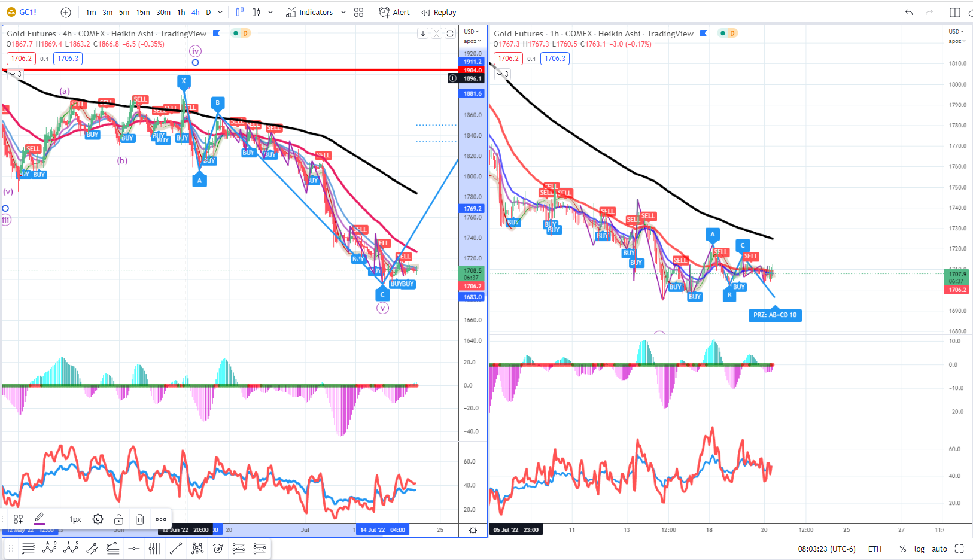Move left pane down with arrow icon
Image resolution: width=973 pixels, height=560 pixels.
tap(423, 34)
